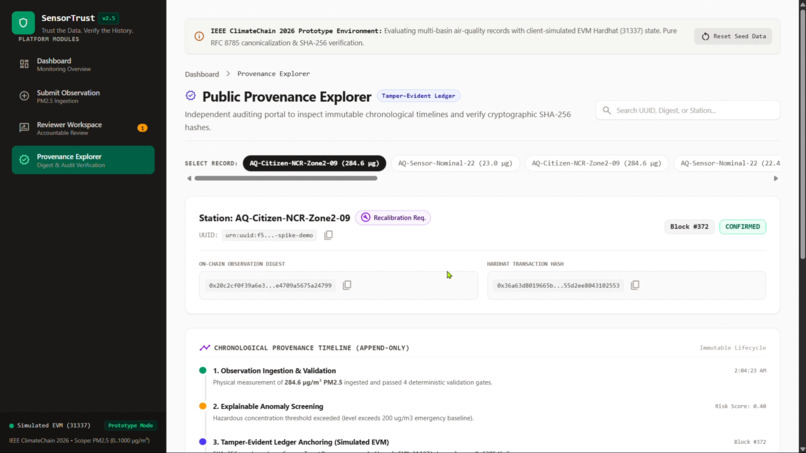Copy the on-chain observation digest
This screenshot has width=806, height=453.
click(x=347, y=285)
